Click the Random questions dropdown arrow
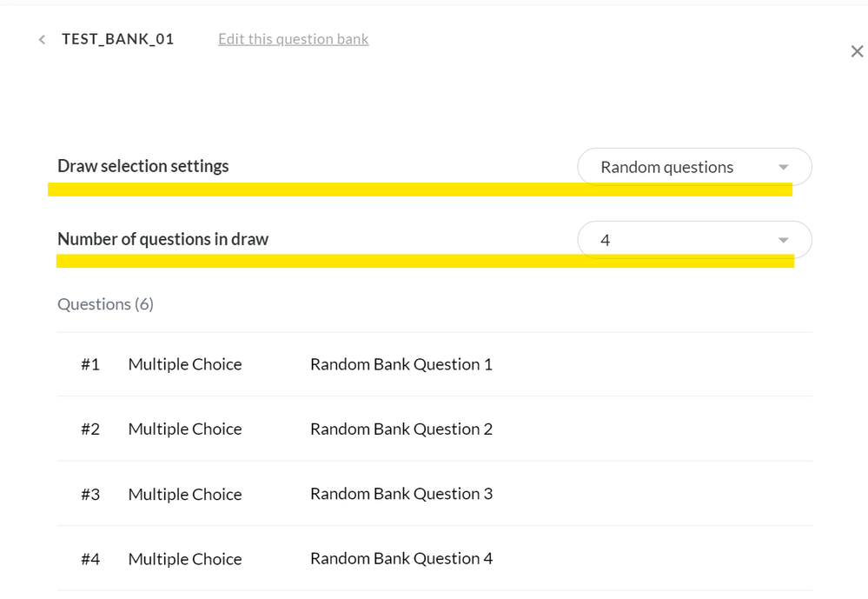The height and width of the screenshot is (599, 868). (x=783, y=167)
